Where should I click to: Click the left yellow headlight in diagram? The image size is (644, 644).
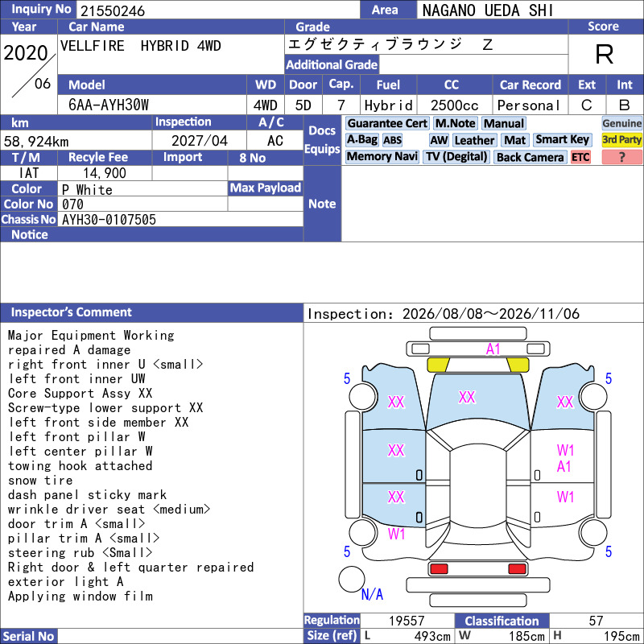click(438, 365)
